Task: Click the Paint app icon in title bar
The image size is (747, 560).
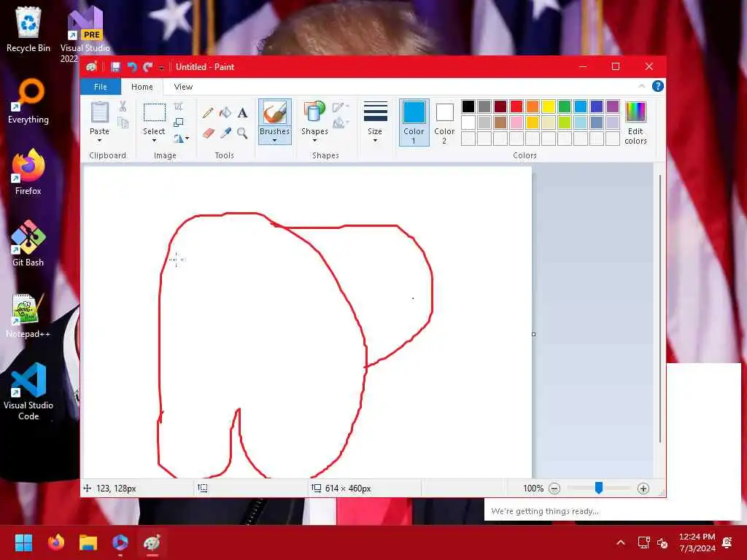Action: pyautogui.click(x=91, y=67)
